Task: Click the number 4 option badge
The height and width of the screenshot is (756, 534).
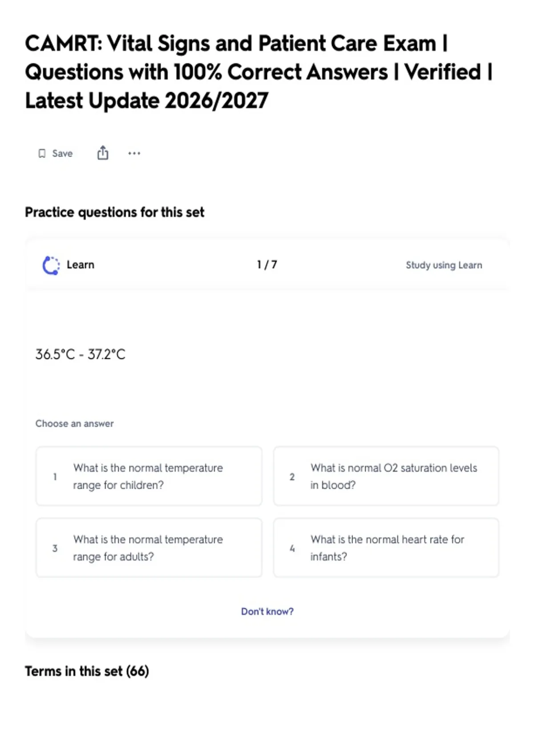Action: (292, 548)
